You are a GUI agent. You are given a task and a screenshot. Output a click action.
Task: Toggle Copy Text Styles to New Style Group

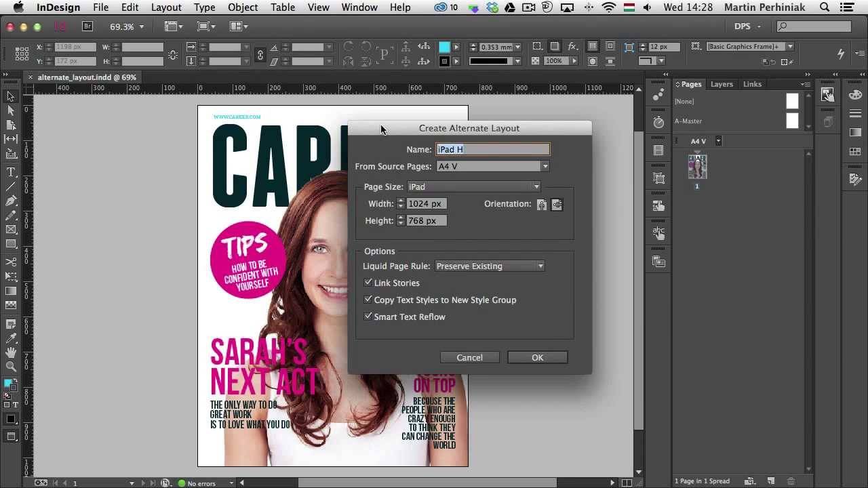(x=368, y=300)
